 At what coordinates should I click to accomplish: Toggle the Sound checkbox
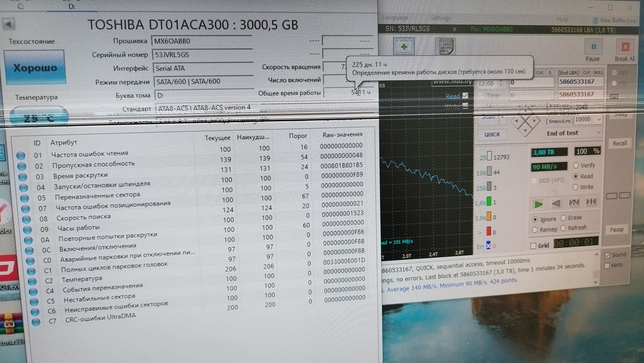coord(607,255)
